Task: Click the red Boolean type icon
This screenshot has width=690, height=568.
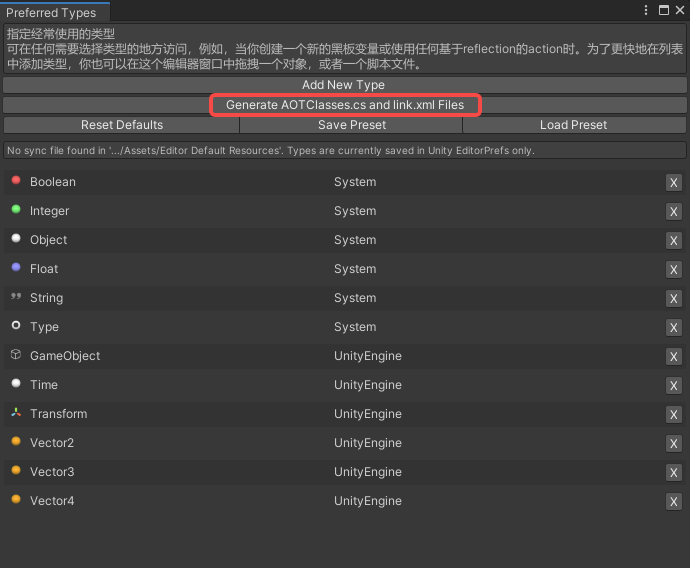Action: (x=16, y=181)
